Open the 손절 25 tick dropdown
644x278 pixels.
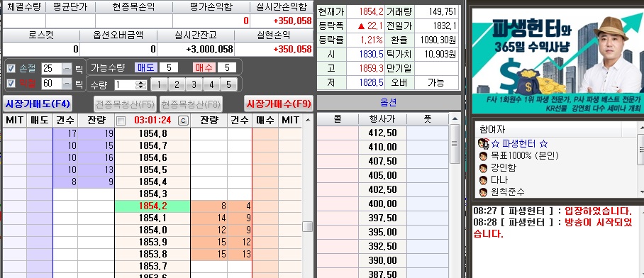point(67,69)
